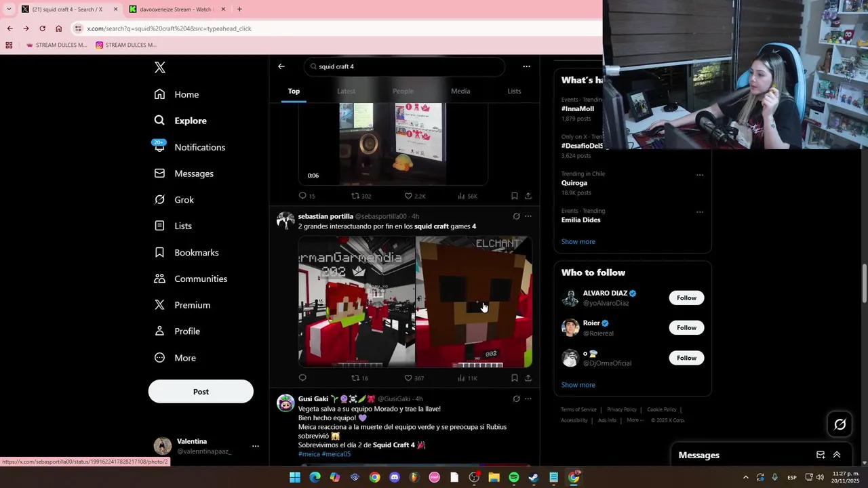Open a new browser tab

click(239, 9)
